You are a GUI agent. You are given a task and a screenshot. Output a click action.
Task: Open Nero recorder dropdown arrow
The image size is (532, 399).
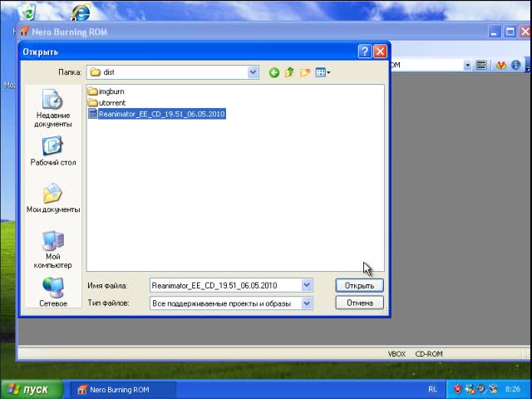[467, 65]
